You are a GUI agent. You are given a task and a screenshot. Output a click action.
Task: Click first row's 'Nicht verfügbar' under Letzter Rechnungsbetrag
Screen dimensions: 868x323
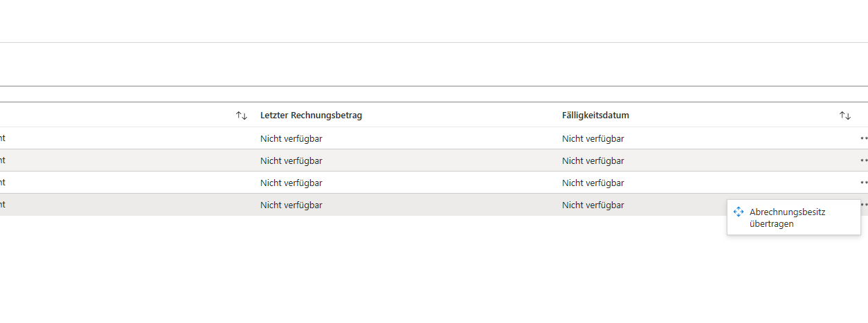click(291, 138)
